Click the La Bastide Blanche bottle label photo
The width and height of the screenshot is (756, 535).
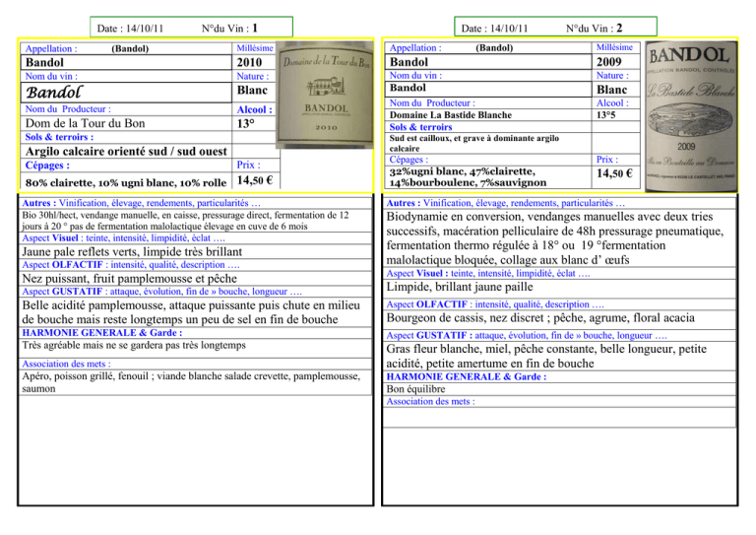click(x=691, y=116)
